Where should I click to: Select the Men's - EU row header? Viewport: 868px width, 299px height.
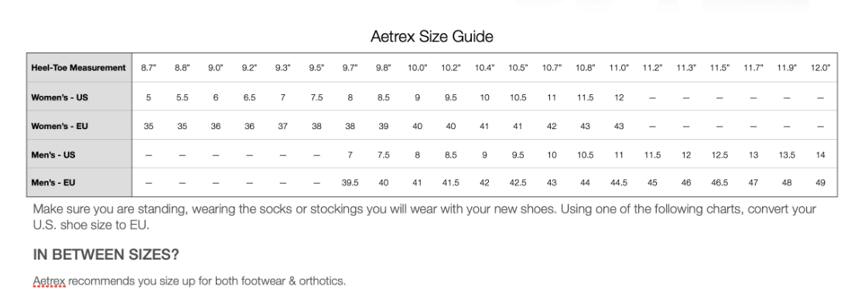point(79,183)
